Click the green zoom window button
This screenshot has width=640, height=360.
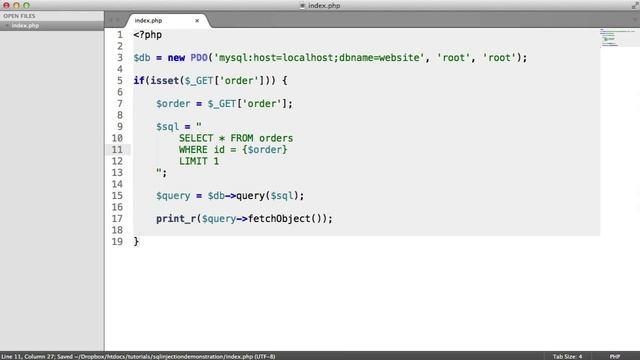tap(27, 5)
